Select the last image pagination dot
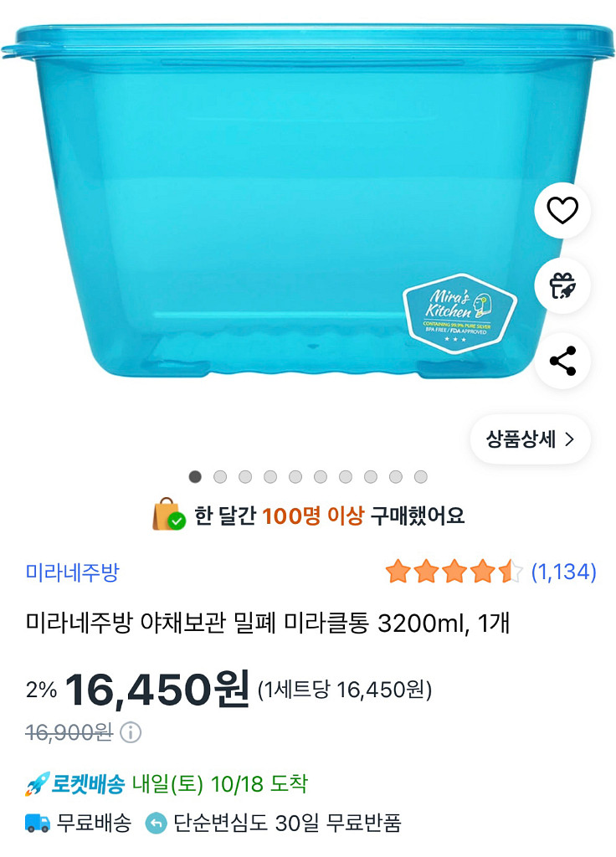 [x=421, y=477]
